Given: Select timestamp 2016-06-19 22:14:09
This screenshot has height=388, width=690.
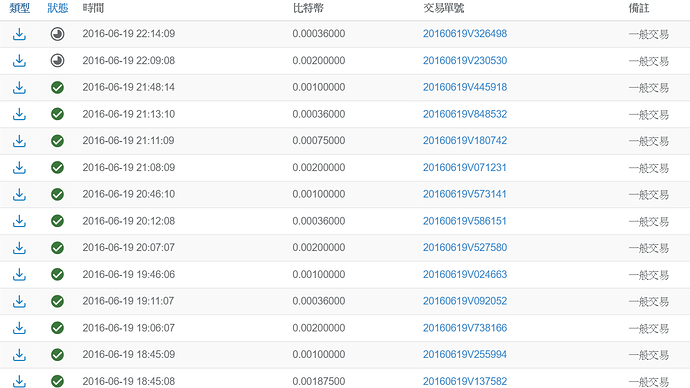Looking at the screenshot, I should pyautogui.click(x=128, y=34).
